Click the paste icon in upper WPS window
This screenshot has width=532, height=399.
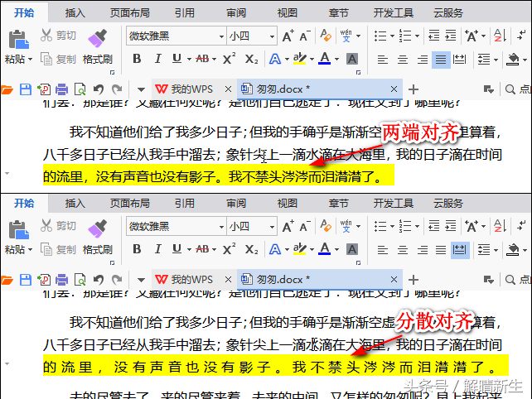[19, 40]
